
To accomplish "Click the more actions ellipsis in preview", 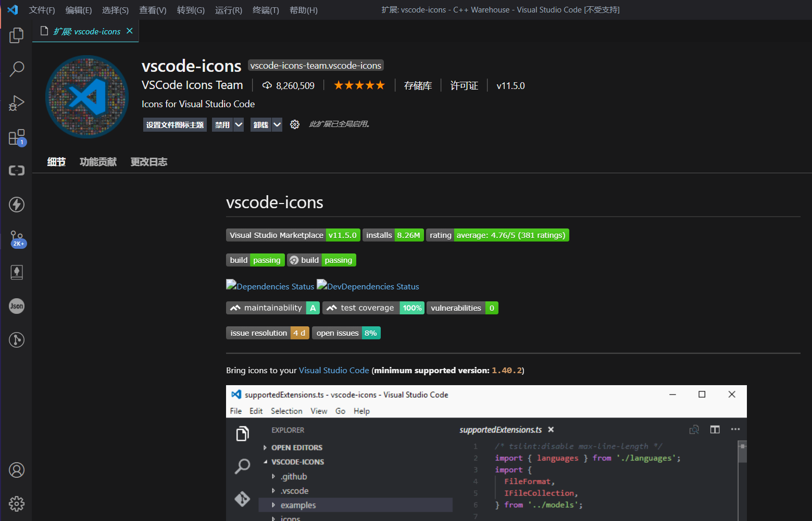I will tap(735, 429).
